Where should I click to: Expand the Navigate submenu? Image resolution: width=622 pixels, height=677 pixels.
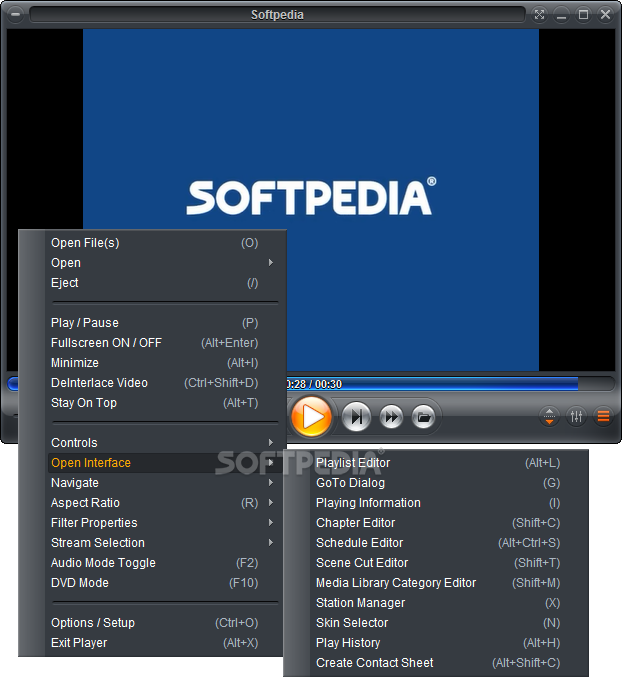164,483
